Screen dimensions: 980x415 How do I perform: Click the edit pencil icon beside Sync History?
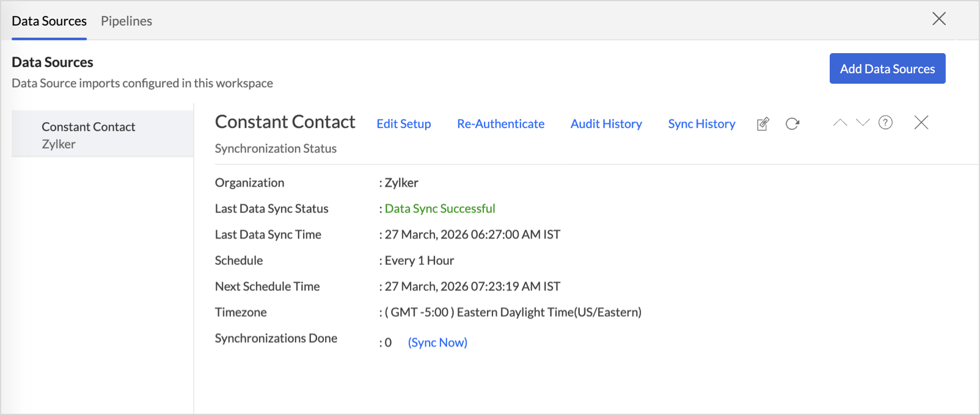click(762, 124)
